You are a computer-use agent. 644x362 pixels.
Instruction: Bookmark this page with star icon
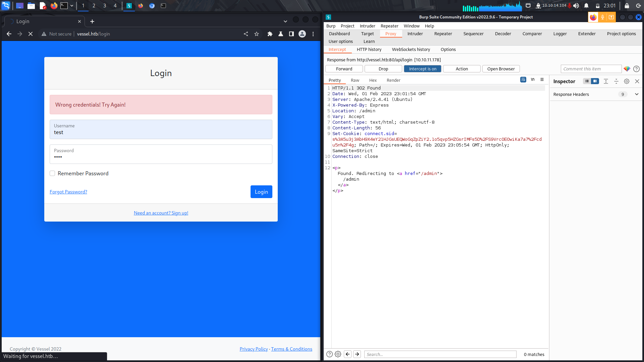pos(257,34)
